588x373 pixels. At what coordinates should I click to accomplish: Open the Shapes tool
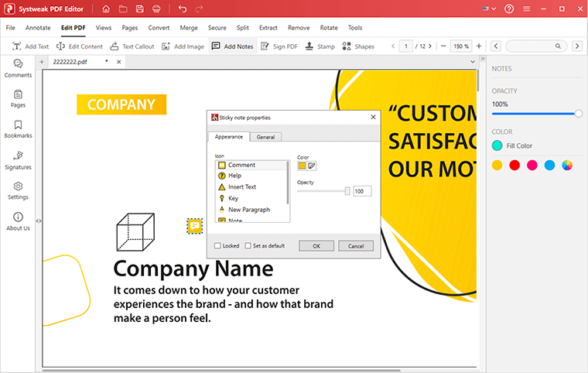[x=358, y=46]
